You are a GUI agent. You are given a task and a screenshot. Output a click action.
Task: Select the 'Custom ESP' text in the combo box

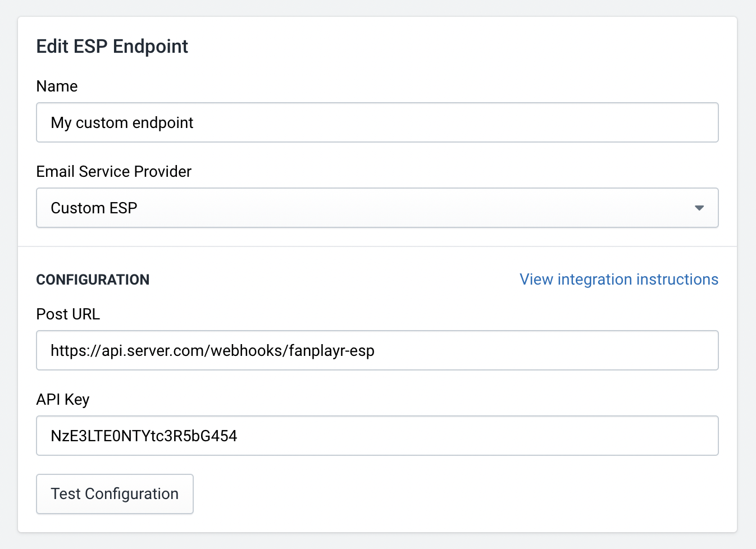tap(94, 208)
